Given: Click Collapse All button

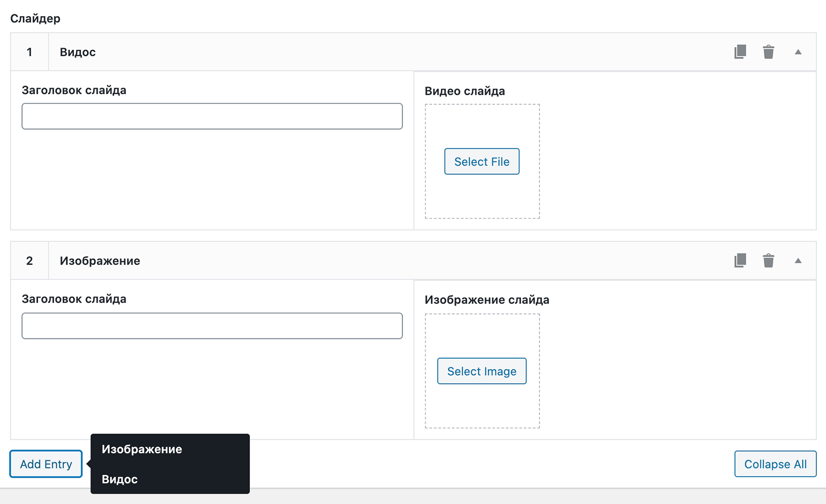Looking at the screenshot, I should pyautogui.click(x=775, y=464).
